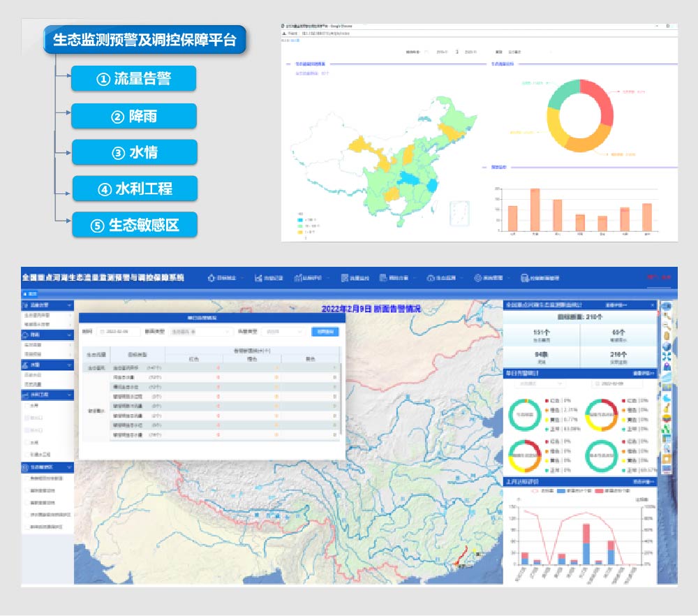Open first top navigation menu with target icon

[x=225, y=277]
